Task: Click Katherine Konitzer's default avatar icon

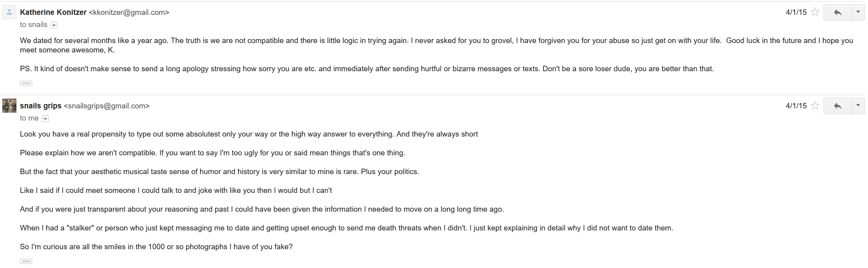Action: [x=9, y=12]
